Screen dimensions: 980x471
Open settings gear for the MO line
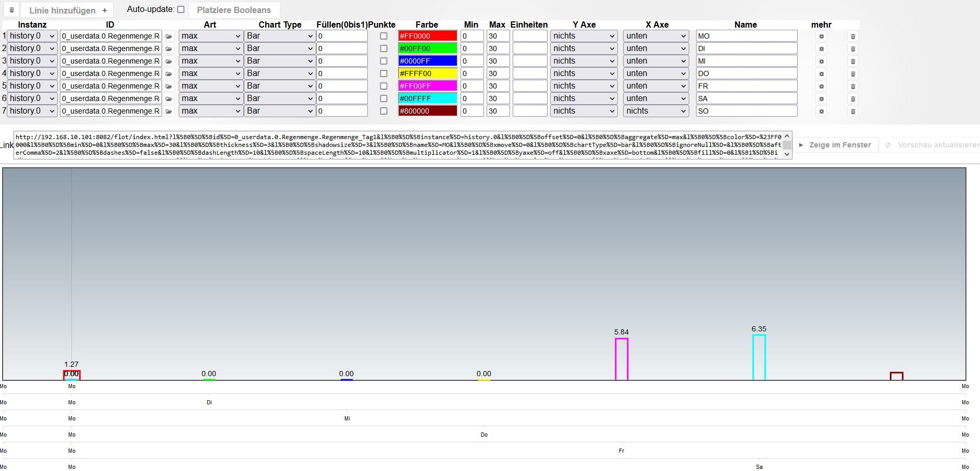tap(821, 36)
